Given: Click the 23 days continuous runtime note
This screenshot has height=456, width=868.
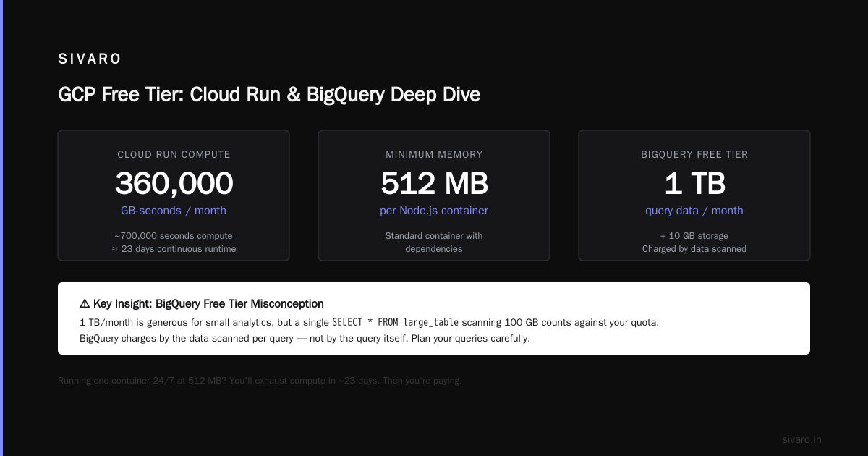Looking at the screenshot, I should point(174,249).
